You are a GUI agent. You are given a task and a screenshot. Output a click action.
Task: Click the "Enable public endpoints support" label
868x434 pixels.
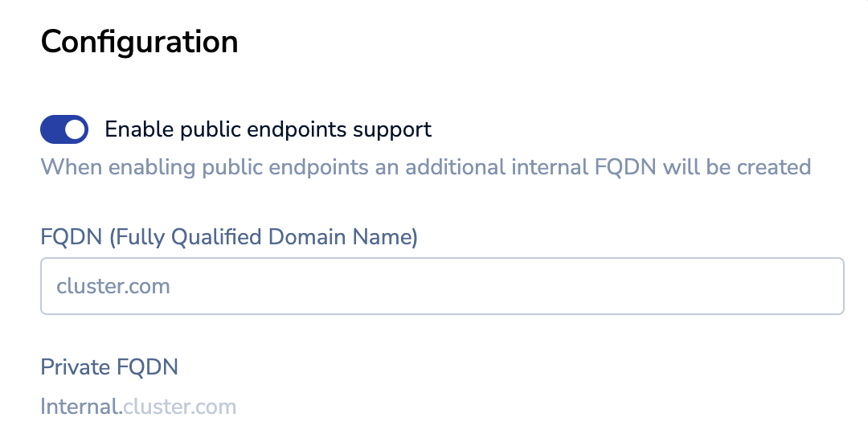[x=268, y=129]
